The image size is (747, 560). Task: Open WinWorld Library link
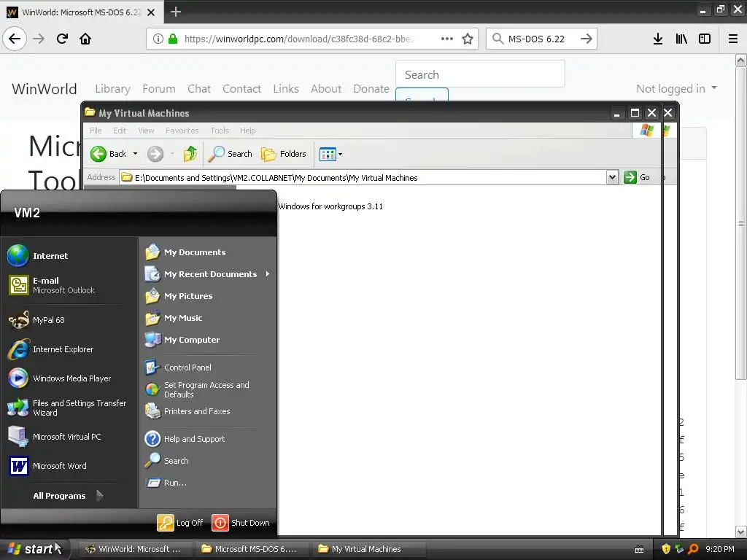[112, 88]
